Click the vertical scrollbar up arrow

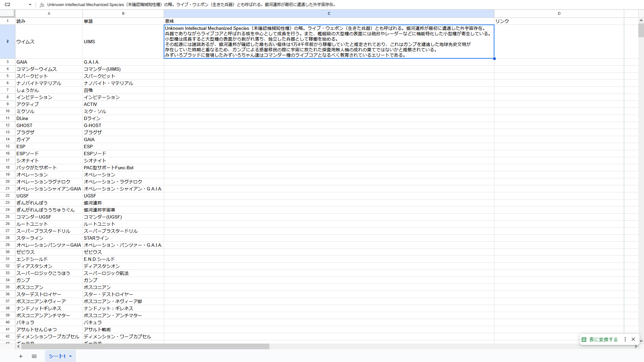click(641, 20)
